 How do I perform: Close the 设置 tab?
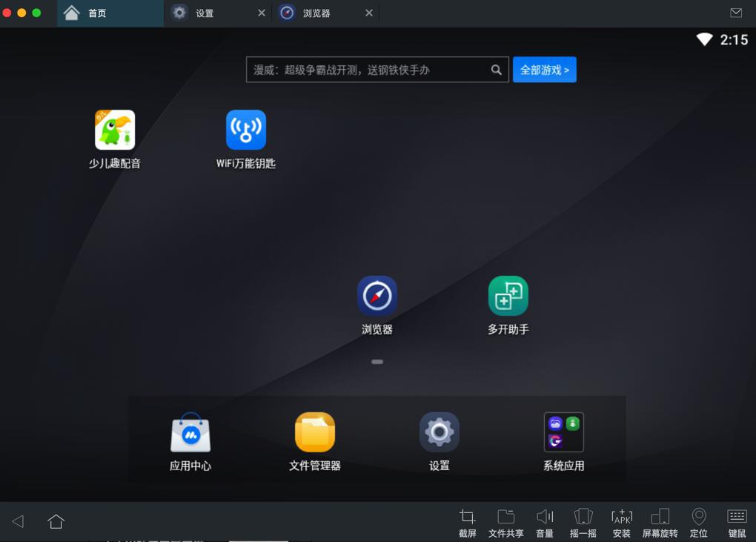pyautogui.click(x=262, y=13)
